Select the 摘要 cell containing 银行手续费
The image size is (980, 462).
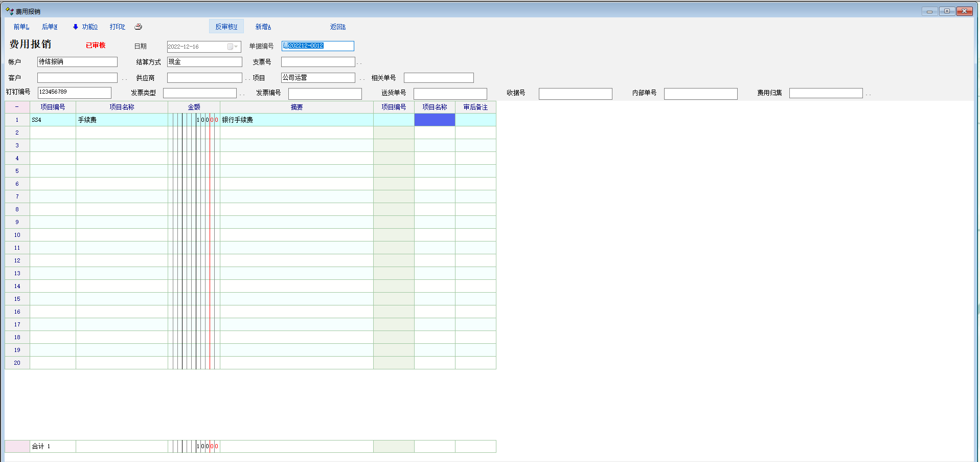tap(297, 120)
